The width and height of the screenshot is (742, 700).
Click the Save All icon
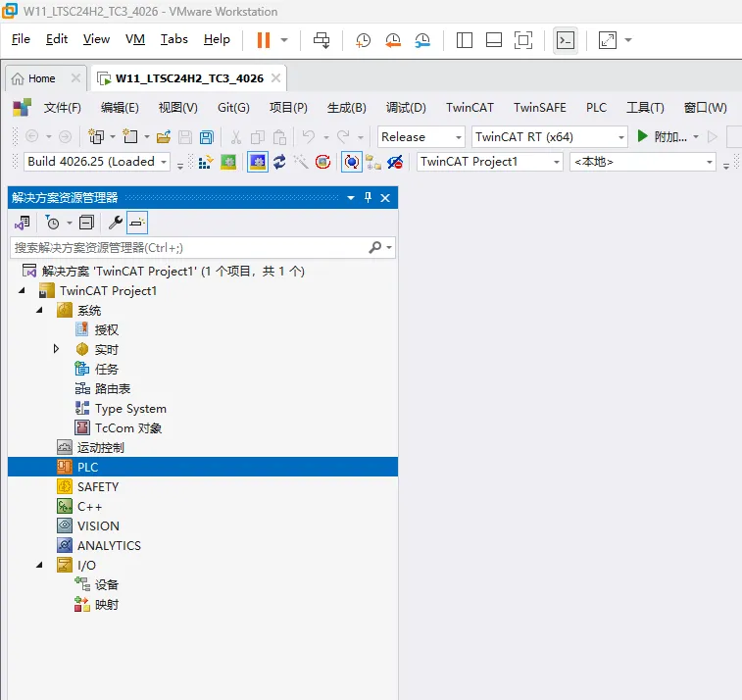point(207,137)
